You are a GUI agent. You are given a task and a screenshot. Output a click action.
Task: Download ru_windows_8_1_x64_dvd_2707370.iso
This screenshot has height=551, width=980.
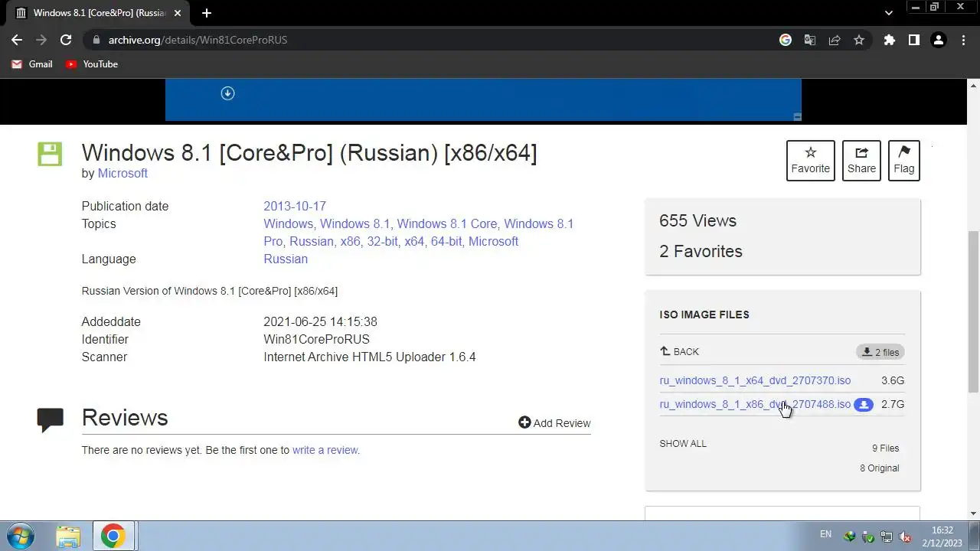pyautogui.click(x=755, y=380)
